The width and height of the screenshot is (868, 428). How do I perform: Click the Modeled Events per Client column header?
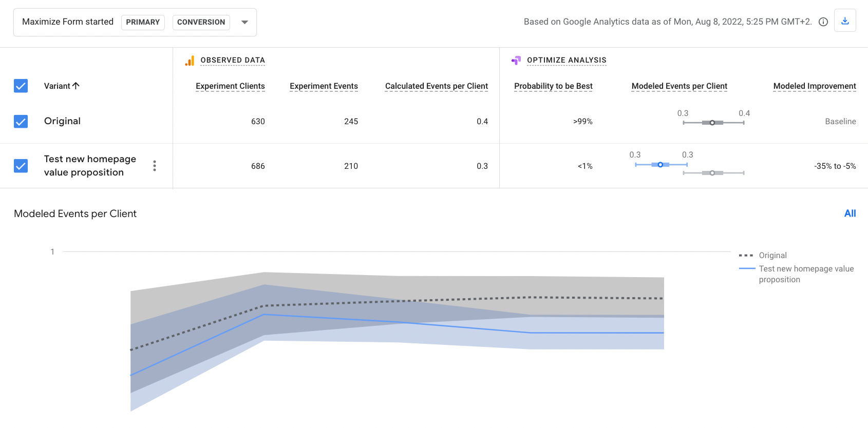click(680, 86)
